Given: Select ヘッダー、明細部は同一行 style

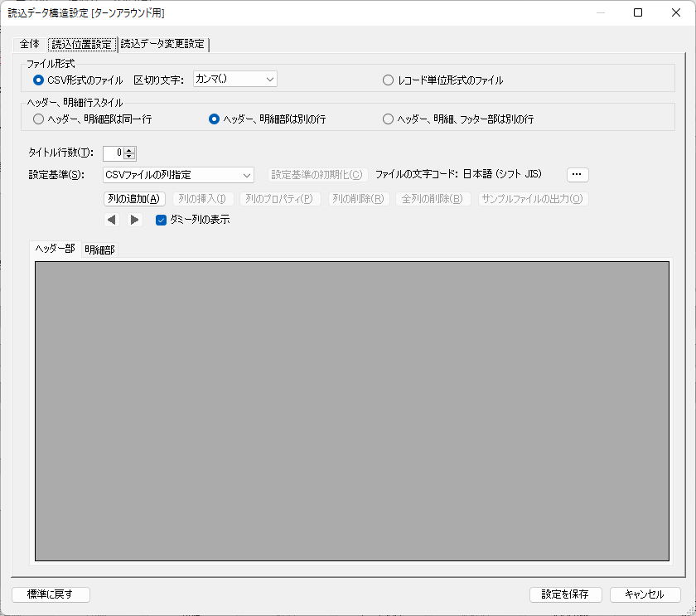Looking at the screenshot, I should coord(38,119).
